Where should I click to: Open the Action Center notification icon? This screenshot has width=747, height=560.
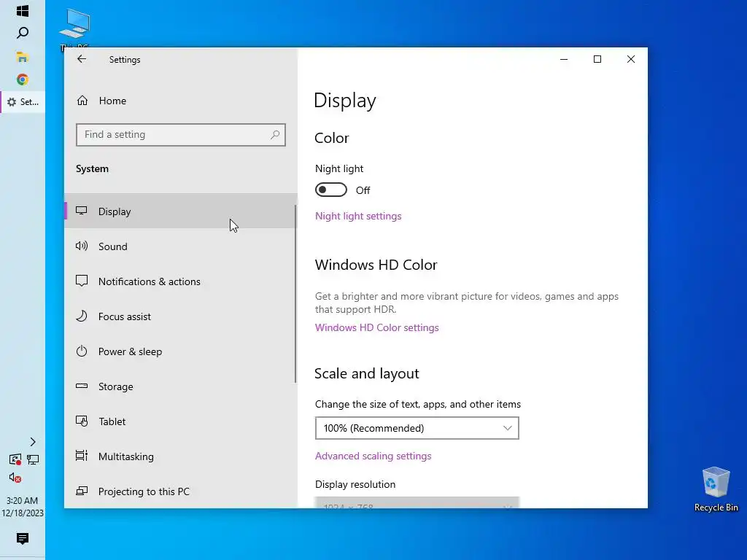point(23,539)
